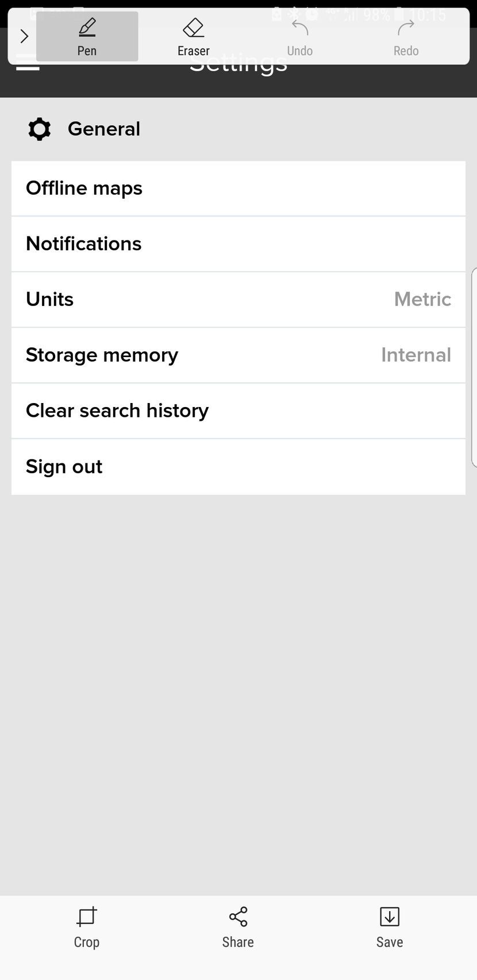Select the Eraser tool

[193, 36]
